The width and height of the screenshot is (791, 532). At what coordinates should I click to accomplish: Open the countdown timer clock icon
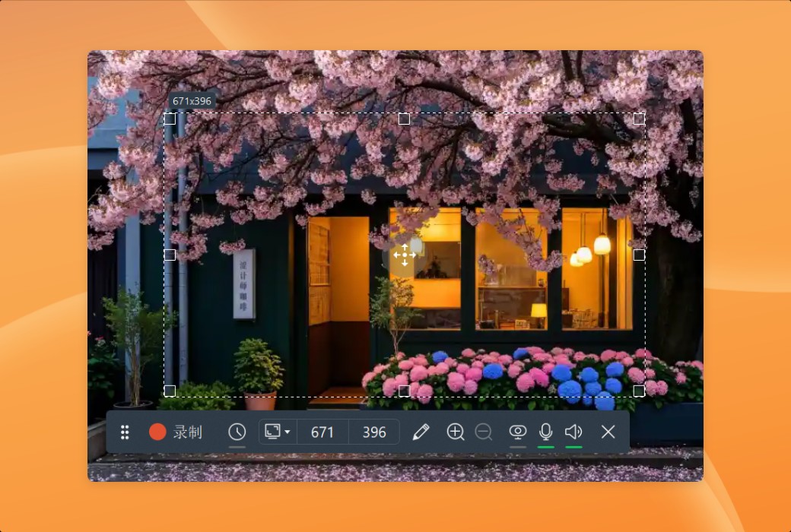point(237,432)
